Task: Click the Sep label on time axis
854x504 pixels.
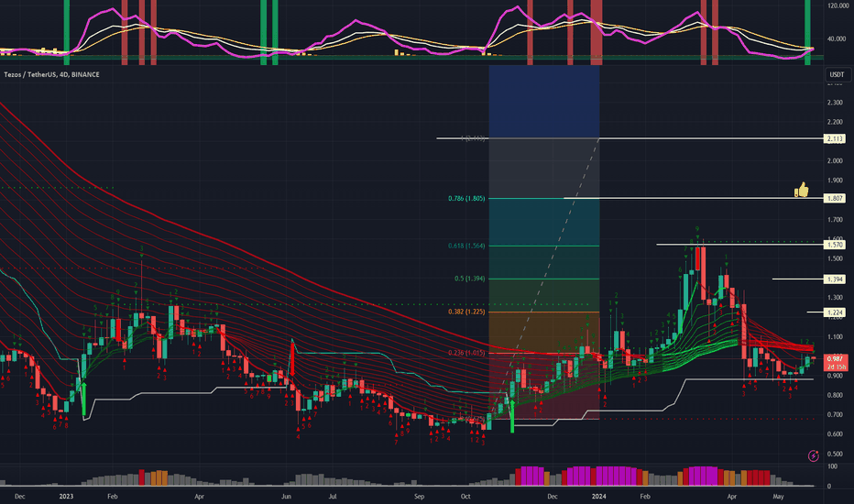Action: pyautogui.click(x=419, y=497)
